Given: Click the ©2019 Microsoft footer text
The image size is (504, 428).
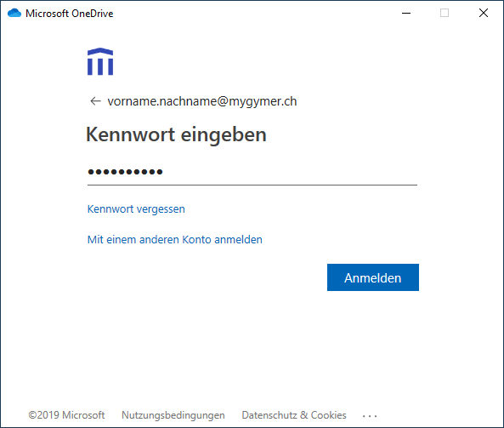Looking at the screenshot, I should (x=66, y=415).
